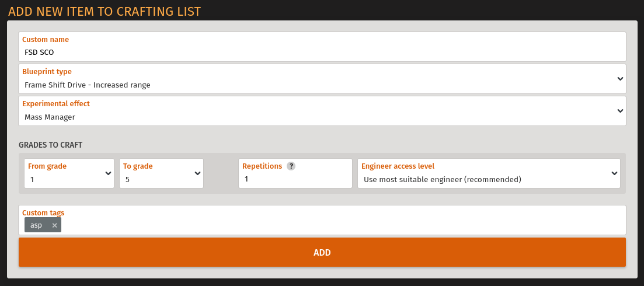Click the From grade chevron arrow
Viewport: 644px width, 286px height.
[109, 173]
